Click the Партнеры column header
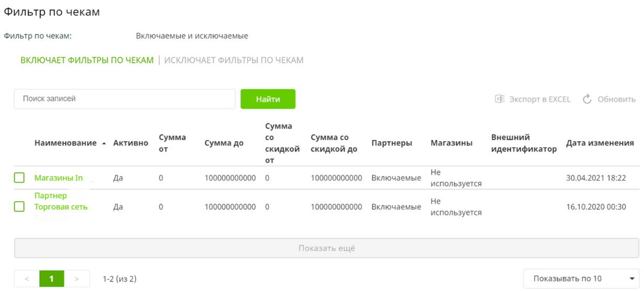Screen dimensions: 644x291 coord(392,143)
